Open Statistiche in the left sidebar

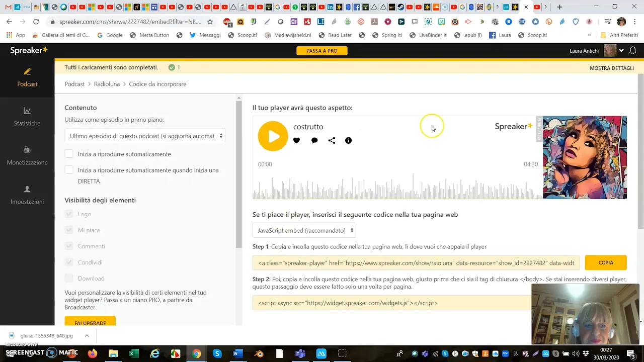coord(27,117)
